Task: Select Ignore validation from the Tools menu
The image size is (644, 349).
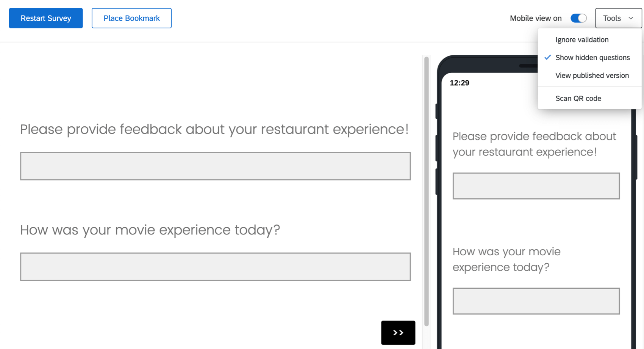Action: pyautogui.click(x=581, y=39)
